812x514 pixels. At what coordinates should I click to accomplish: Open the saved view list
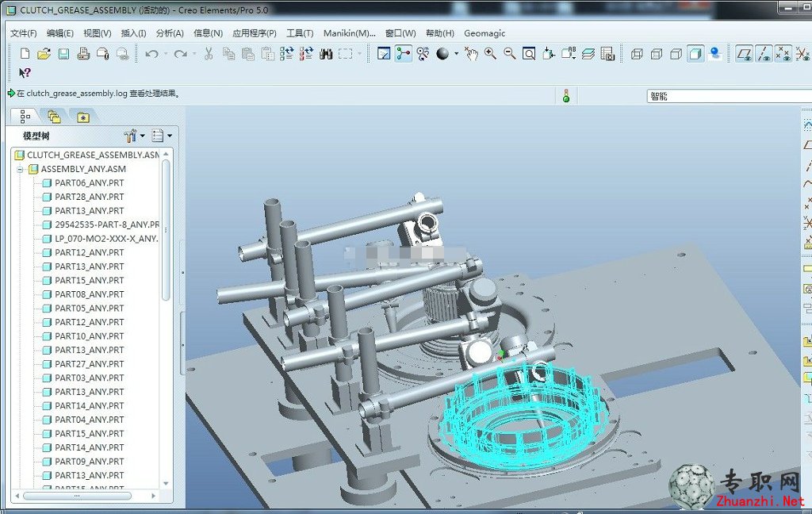point(568,53)
